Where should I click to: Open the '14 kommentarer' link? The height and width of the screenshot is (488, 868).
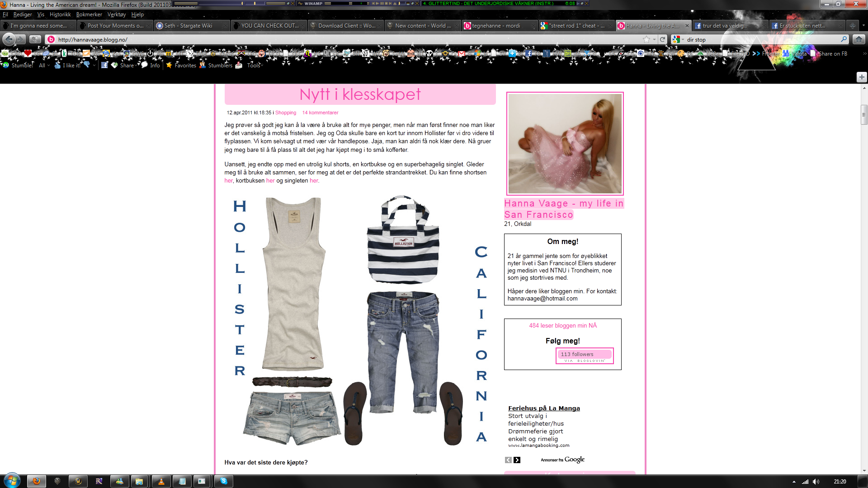[320, 113]
